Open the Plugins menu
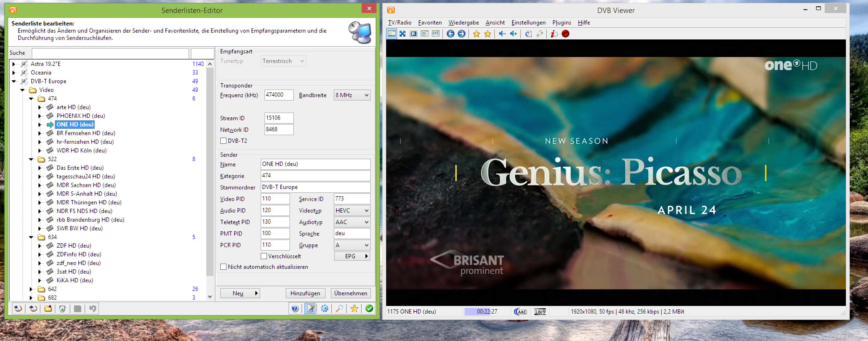Screen dimensions: 868x341 click(x=562, y=23)
